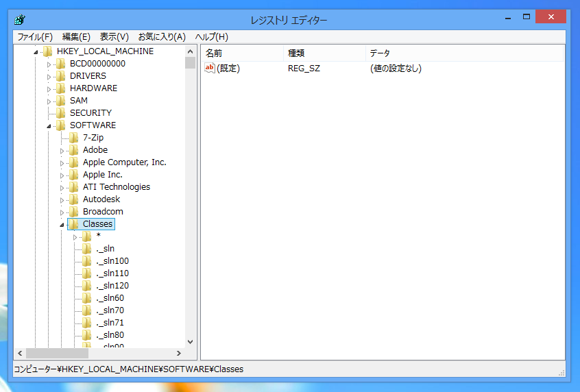Select the 7-Zip key label
This screenshot has height=392, width=580.
93,138
